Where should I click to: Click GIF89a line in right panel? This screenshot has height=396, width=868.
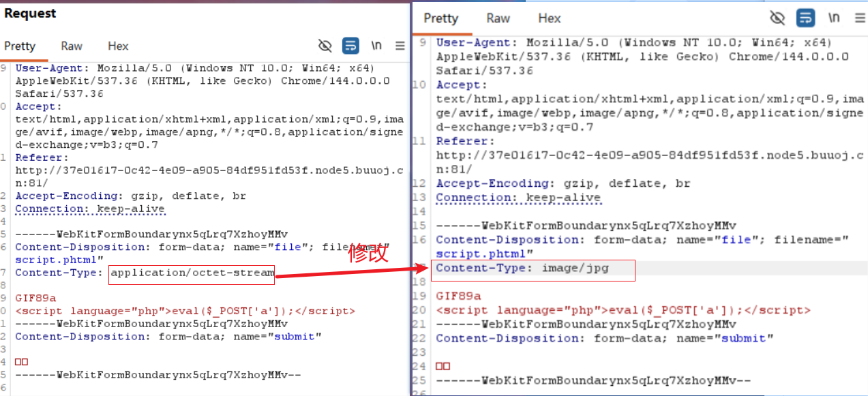coord(458,296)
